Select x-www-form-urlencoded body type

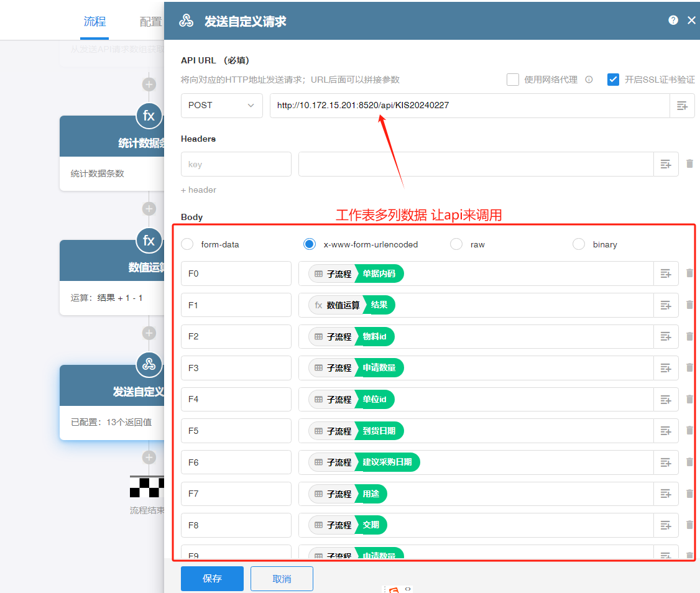point(310,244)
